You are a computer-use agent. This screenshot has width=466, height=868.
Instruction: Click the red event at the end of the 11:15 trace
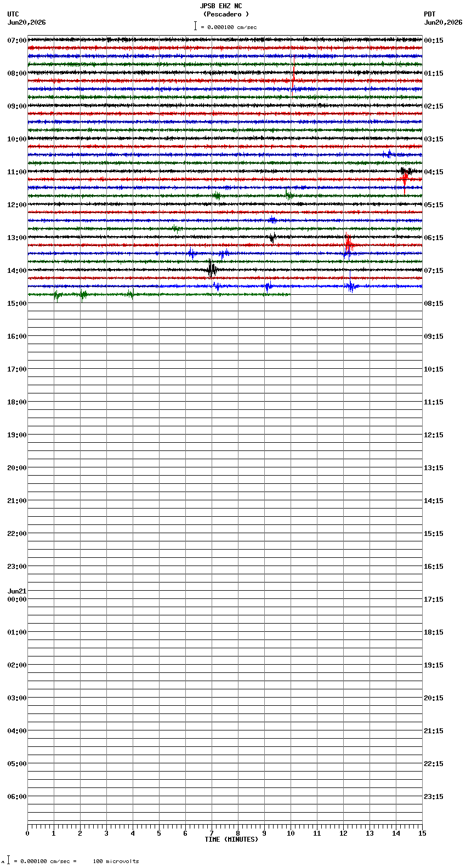click(405, 180)
